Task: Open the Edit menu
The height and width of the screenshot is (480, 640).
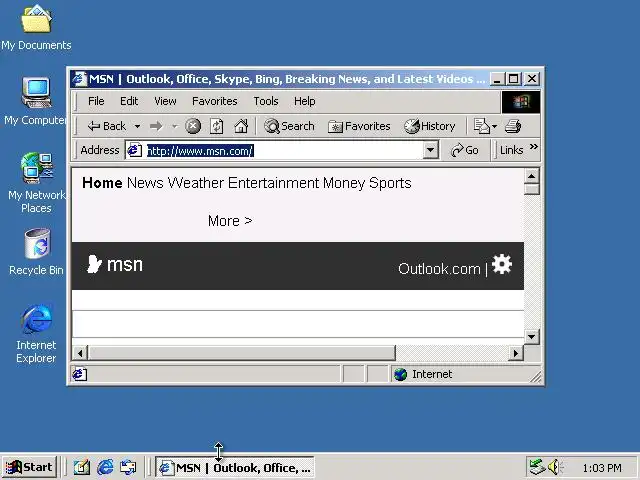Action: [x=129, y=101]
